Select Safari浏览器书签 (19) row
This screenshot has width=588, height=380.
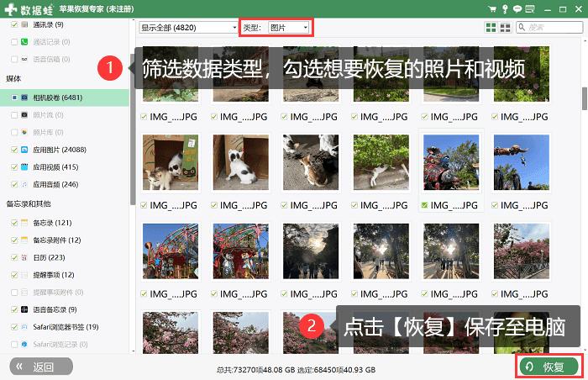pos(65,327)
